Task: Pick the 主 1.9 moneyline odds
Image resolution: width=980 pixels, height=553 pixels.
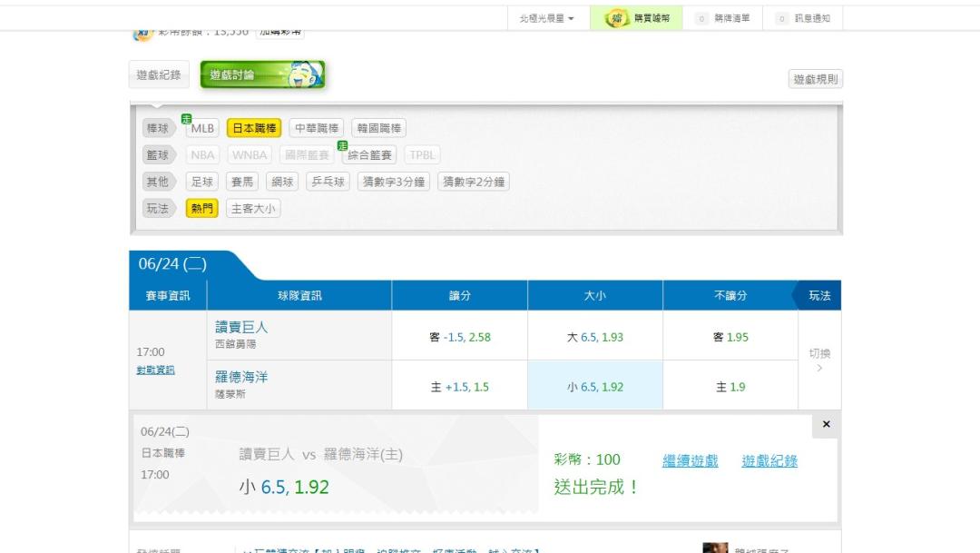Action: (730, 387)
